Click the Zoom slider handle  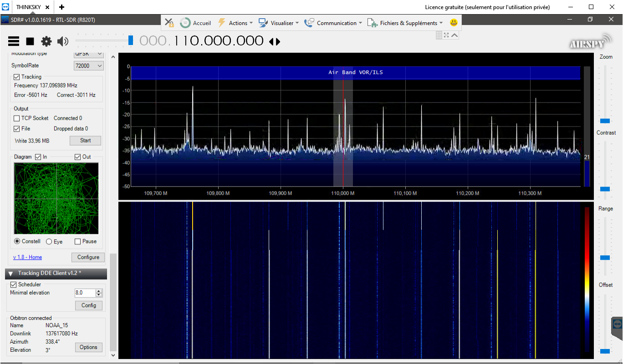(x=605, y=121)
